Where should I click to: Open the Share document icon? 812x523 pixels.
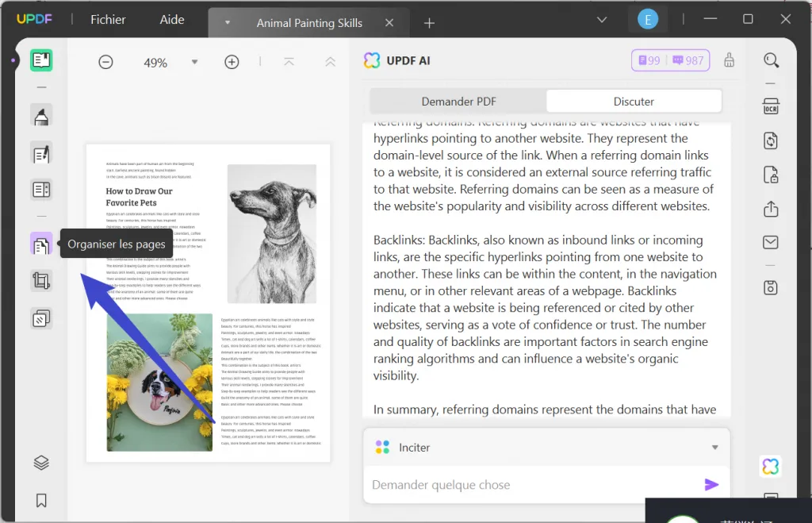click(x=770, y=209)
